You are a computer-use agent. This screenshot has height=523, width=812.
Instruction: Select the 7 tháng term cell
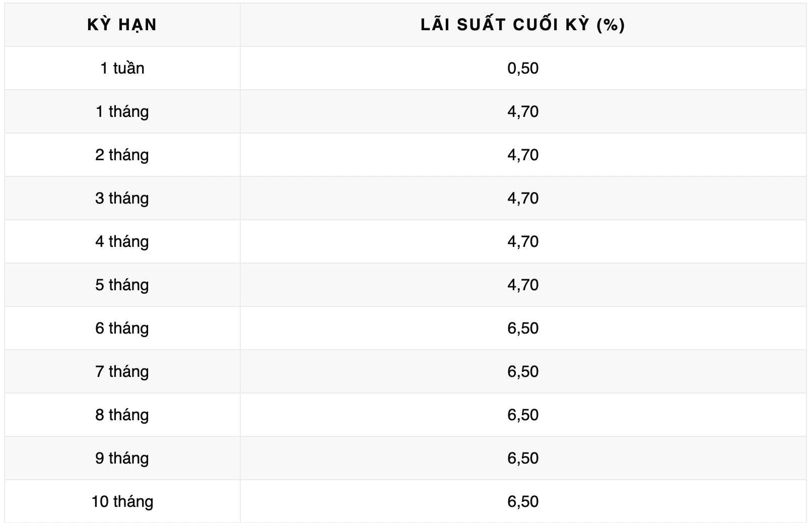coord(122,371)
